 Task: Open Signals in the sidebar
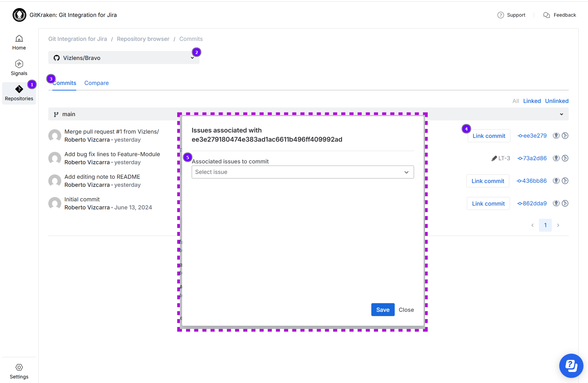[x=19, y=67]
